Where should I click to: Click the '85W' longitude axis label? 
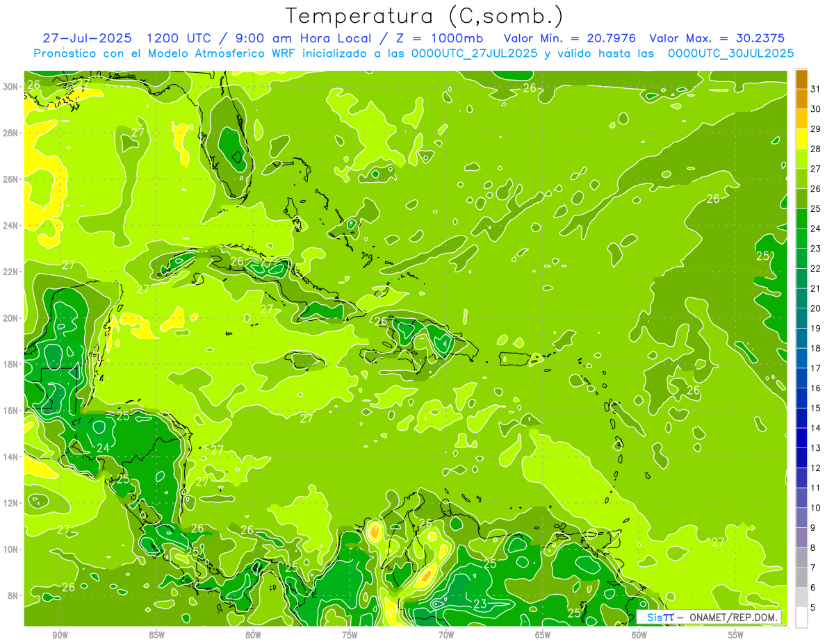(156, 635)
